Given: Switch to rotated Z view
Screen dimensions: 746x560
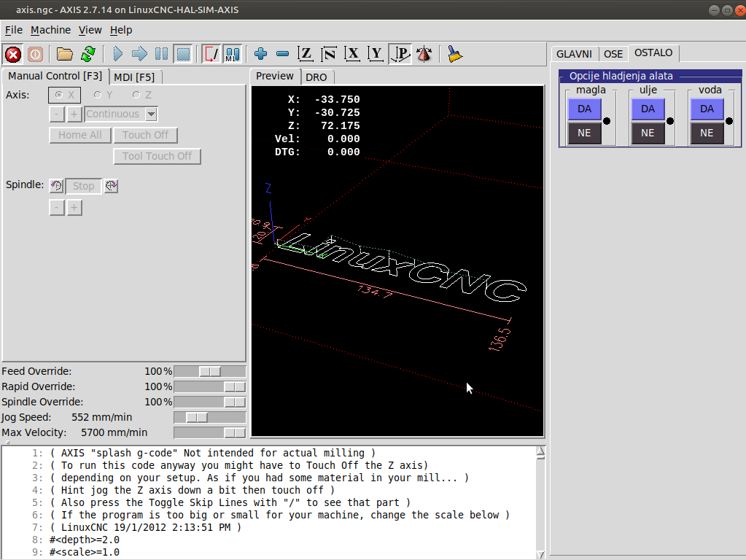Looking at the screenshot, I should 329,54.
